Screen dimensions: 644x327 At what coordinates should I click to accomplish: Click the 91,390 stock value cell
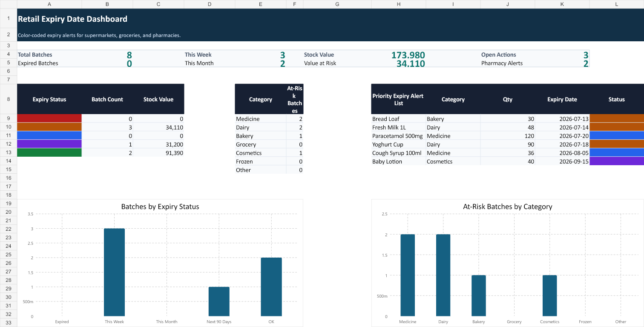(x=158, y=152)
